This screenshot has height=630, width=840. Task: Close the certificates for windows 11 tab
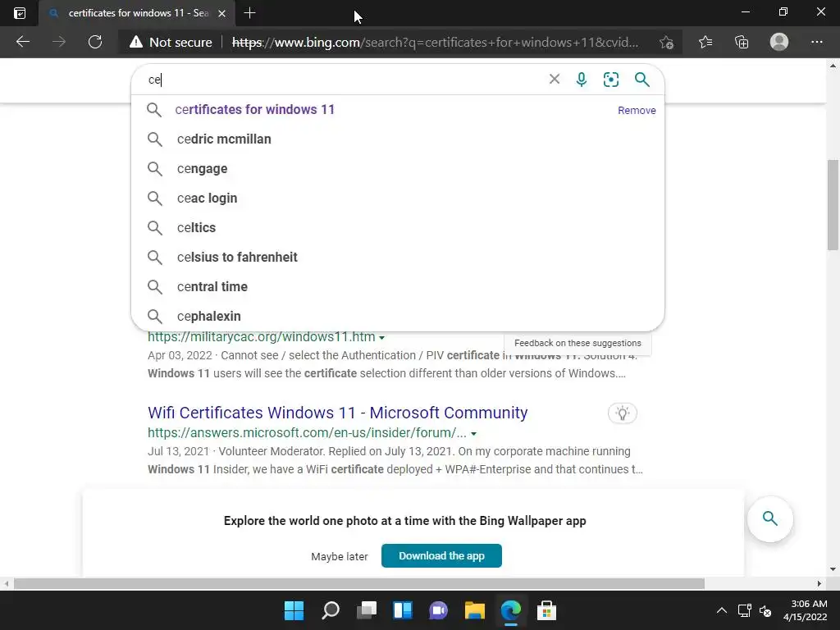pyautogui.click(x=221, y=13)
